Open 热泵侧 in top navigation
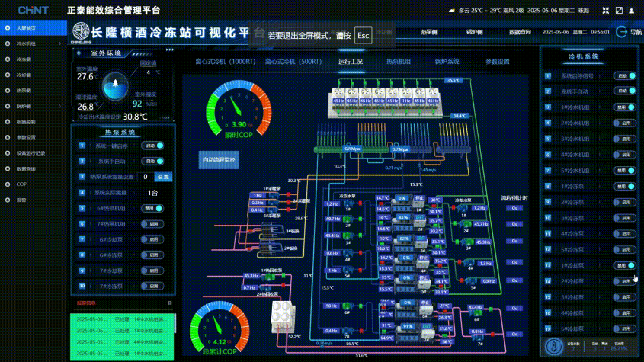Viewport: 644px width, 362px height. pos(429,32)
